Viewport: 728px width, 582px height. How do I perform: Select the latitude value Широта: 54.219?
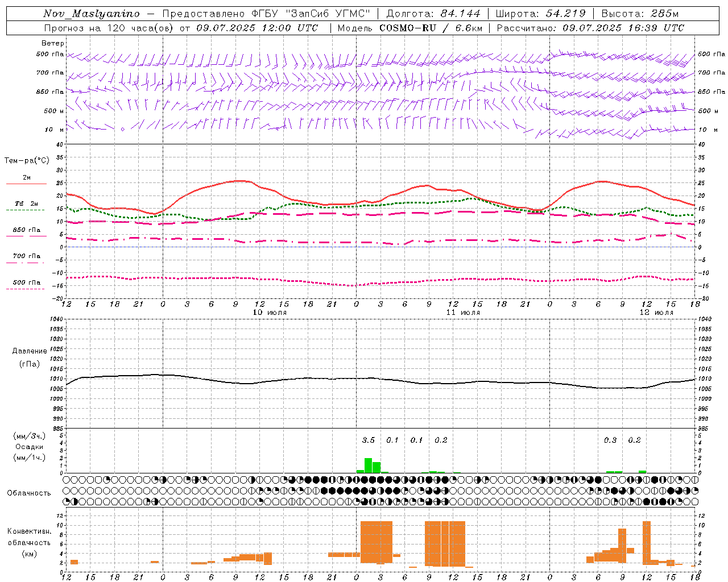[540, 14]
